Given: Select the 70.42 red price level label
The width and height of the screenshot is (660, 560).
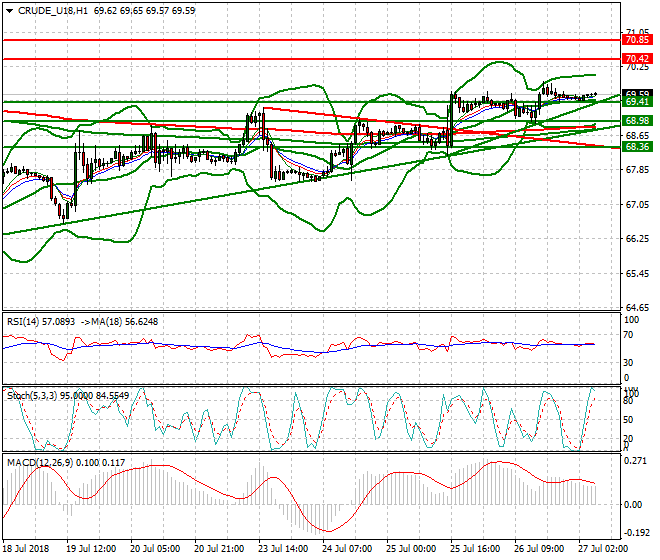Looking at the screenshot, I should click(x=637, y=59).
